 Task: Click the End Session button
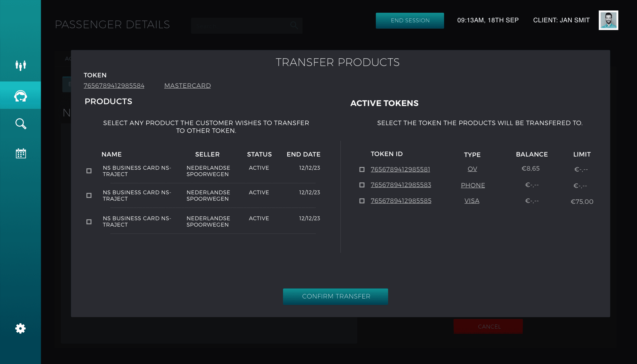410,21
